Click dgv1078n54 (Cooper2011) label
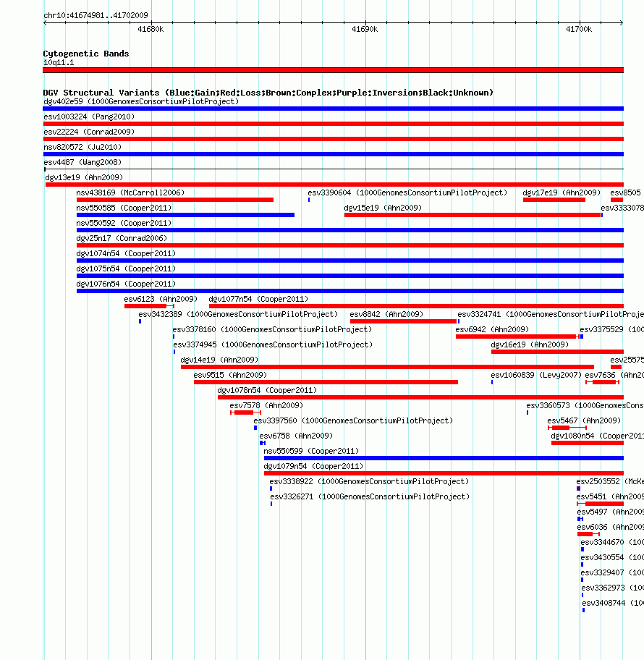Screen dimensions: 644x660 point(267,390)
